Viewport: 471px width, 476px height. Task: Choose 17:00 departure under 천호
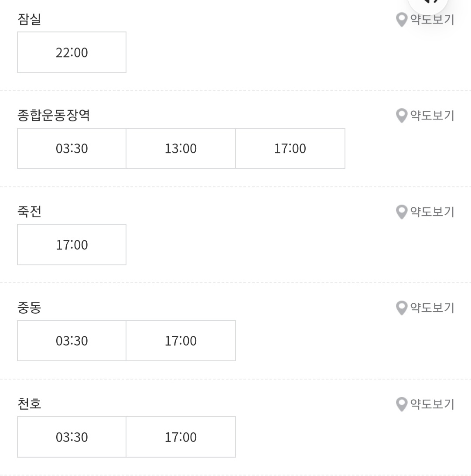click(x=181, y=437)
